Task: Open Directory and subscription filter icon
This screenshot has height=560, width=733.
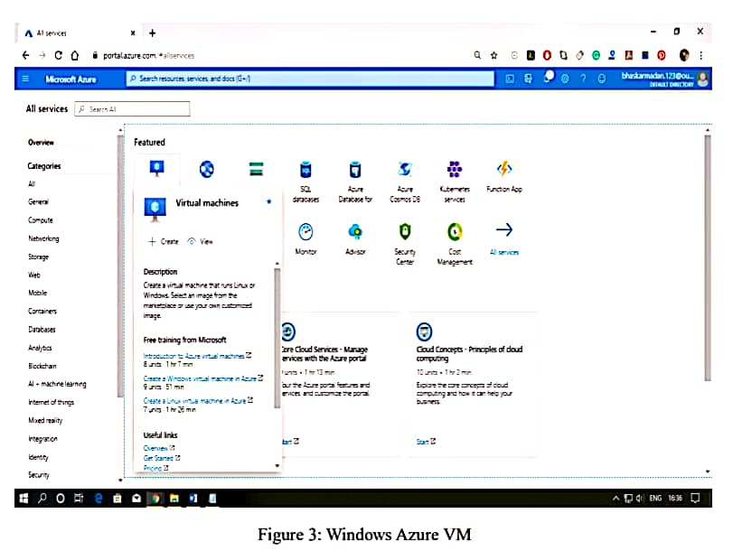Action: 528,79
